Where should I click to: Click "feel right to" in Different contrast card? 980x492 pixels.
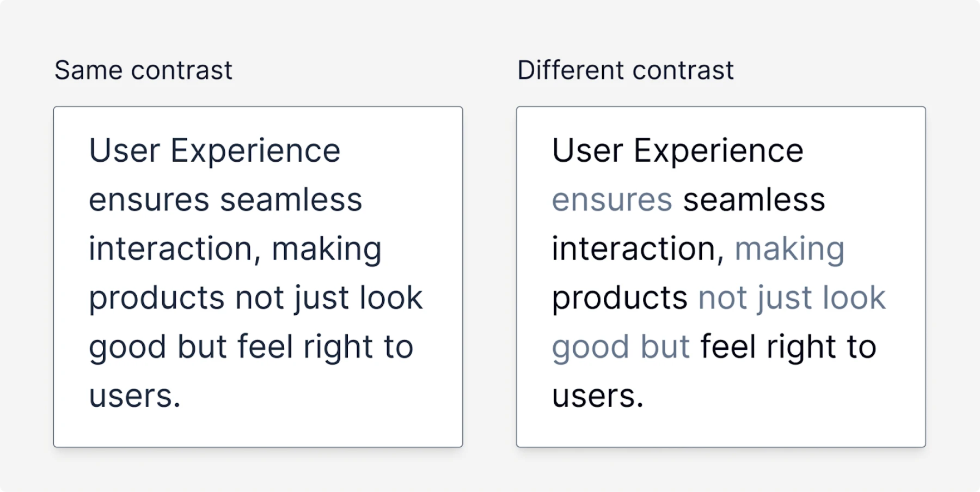[788, 347]
